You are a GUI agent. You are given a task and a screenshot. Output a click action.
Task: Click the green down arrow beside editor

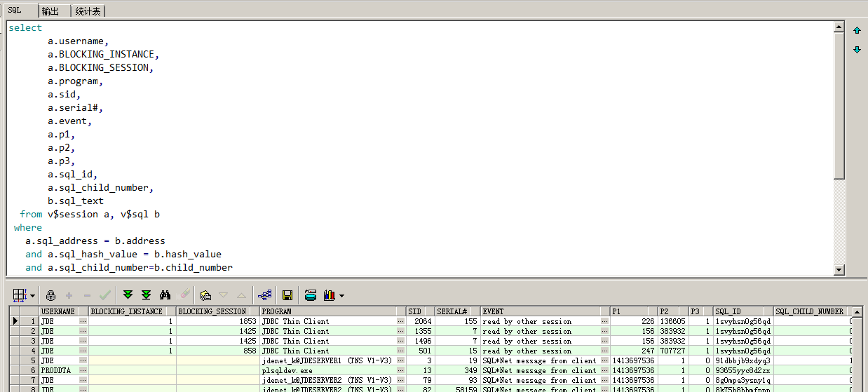click(857, 49)
